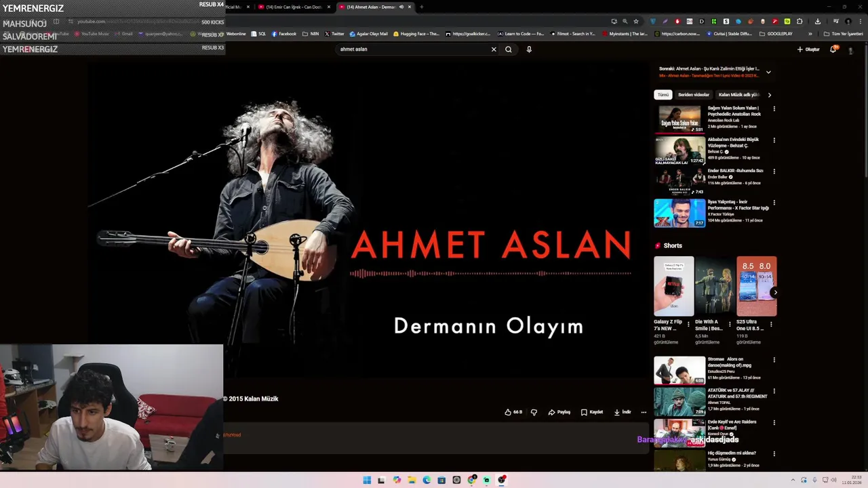
Task: Switch to Emir Can İğrek browser tab
Action: click(294, 7)
